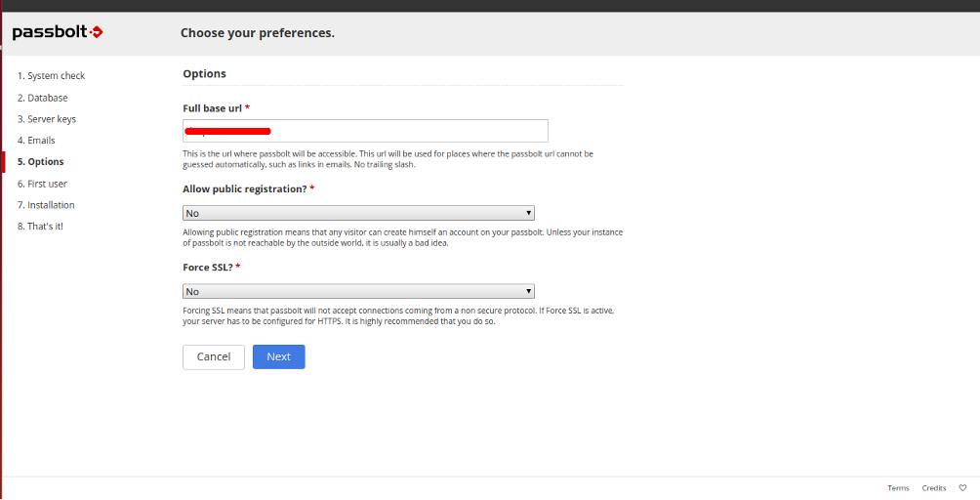The height and width of the screenshot is (500, 980).
Task: Click the Forcing SSL description text
Action: click(x=399, y=316)
